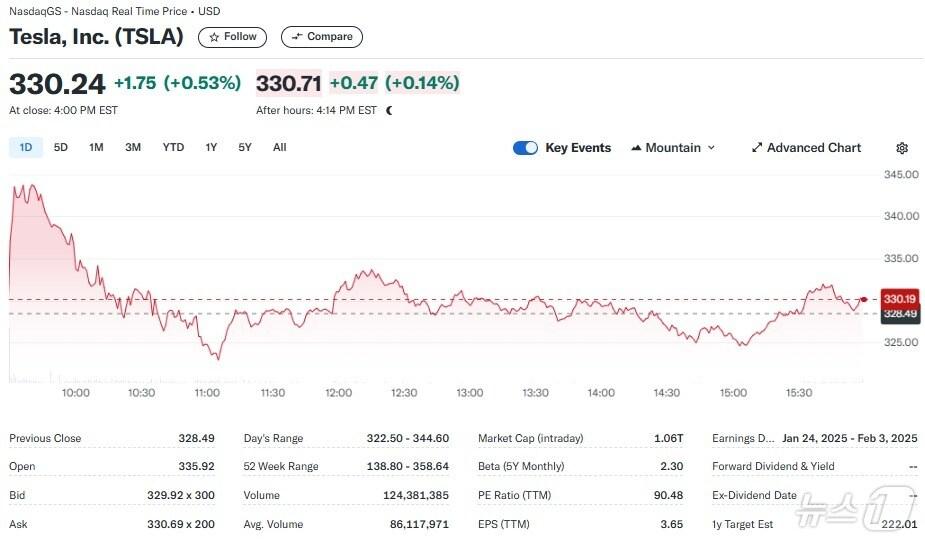Viewport: 925px width, 543px height.
Task: Select the 1Y time range
Action: [211, 148]
